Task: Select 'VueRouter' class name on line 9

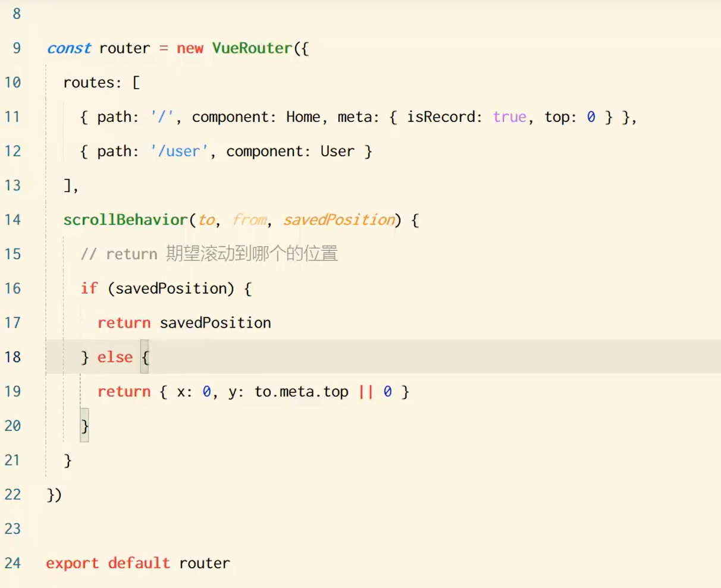Action: 252,48
